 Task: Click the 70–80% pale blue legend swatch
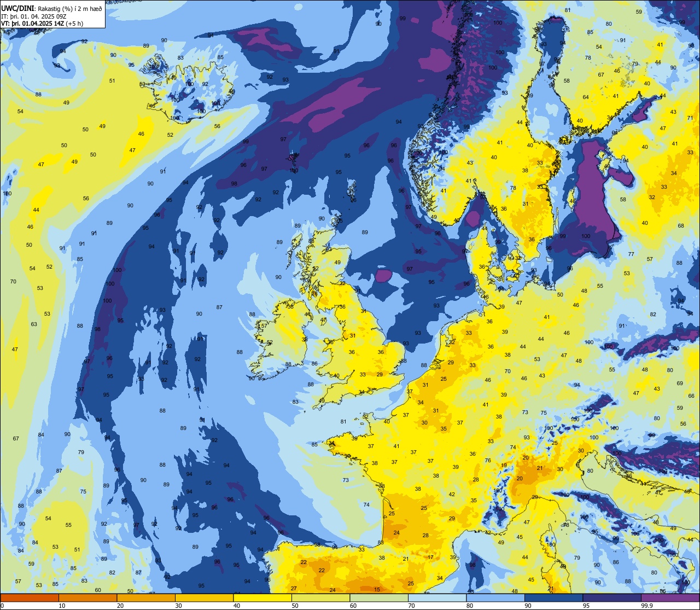(x=437, y=597)
